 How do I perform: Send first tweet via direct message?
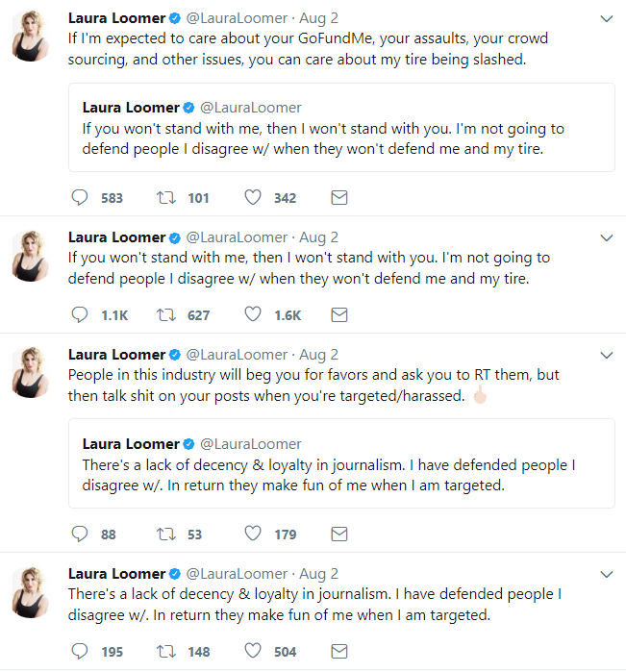point(338,197)
